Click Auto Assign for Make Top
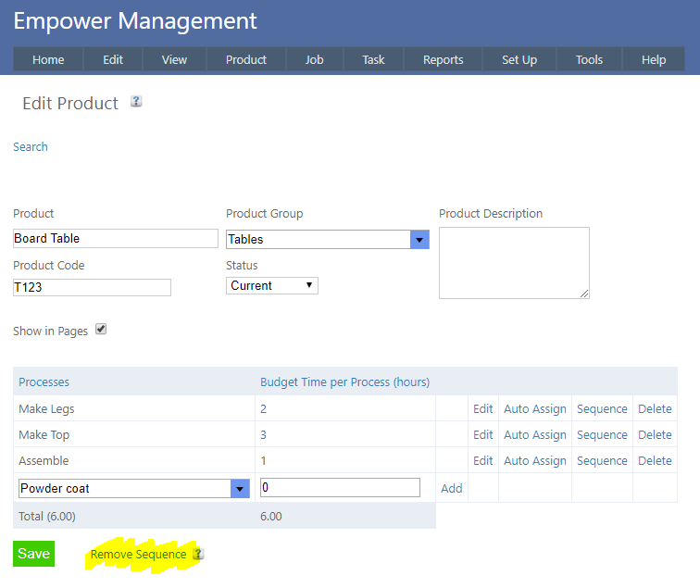 (534, 434)
